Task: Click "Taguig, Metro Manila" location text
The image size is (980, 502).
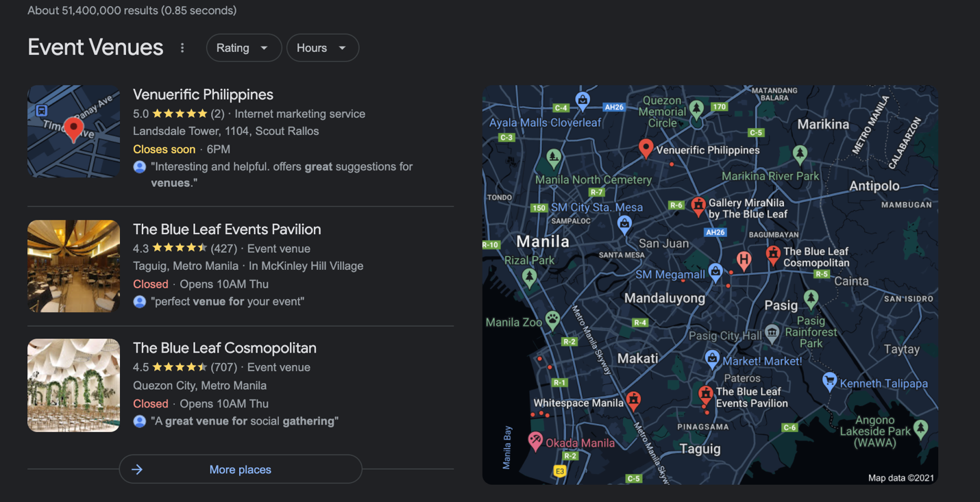Action: [186, 266]
